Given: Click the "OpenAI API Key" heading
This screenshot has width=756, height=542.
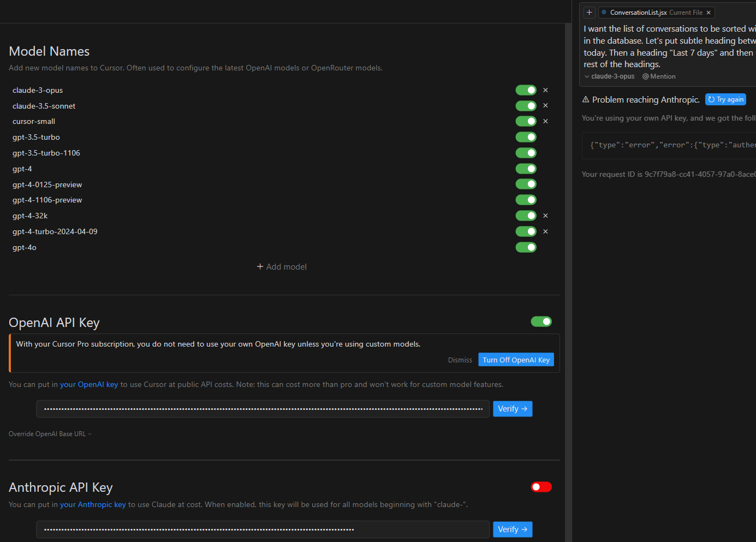Looking at the screenshot, I should coord(54,323).
